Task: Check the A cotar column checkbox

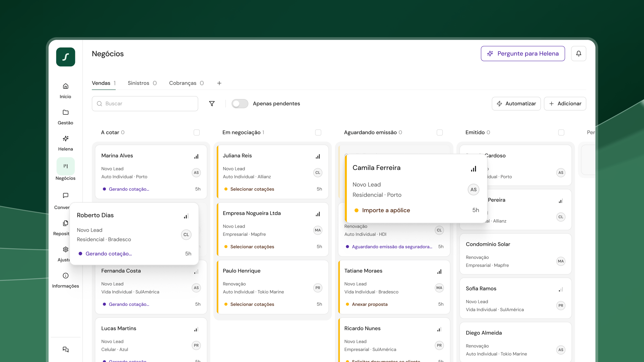Action: tap(196, 132)
